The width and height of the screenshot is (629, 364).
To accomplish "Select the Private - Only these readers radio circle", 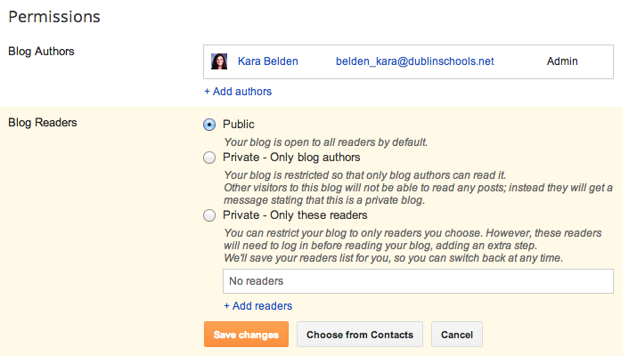I will (209, 215).
